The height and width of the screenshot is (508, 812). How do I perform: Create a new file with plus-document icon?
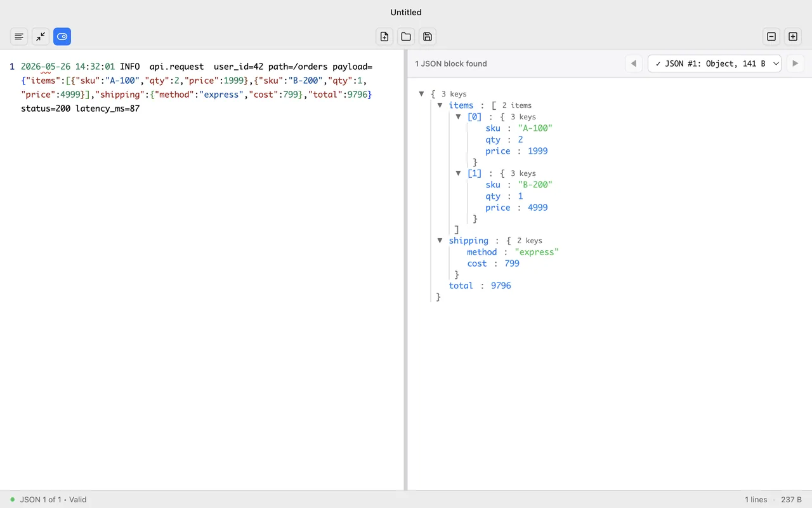pos(384,37)
